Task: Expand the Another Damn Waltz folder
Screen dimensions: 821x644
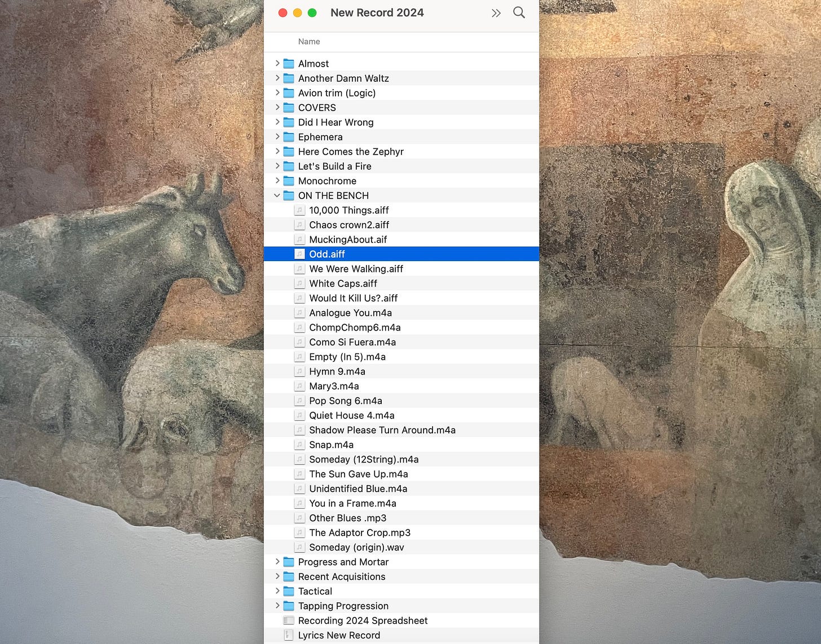Action: (x=277, y=78)
